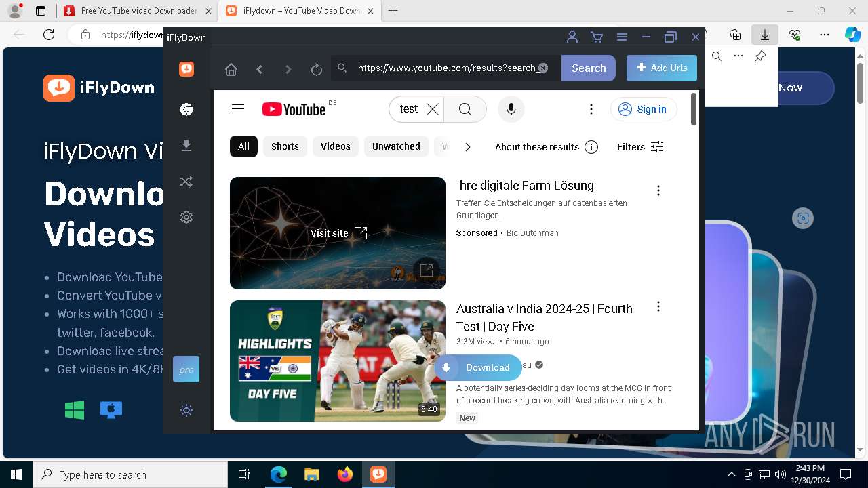Click the Add Urls button

[662, 68]
